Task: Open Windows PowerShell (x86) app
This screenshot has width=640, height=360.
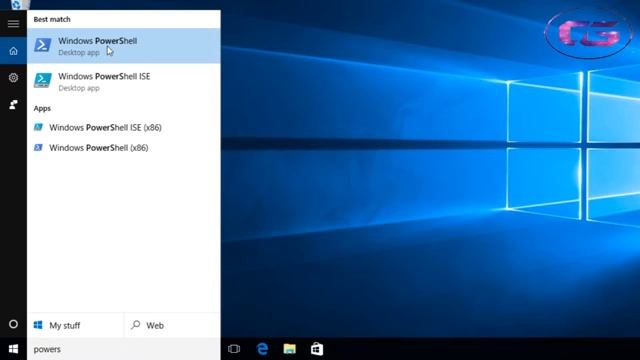Action: [124, 148]
